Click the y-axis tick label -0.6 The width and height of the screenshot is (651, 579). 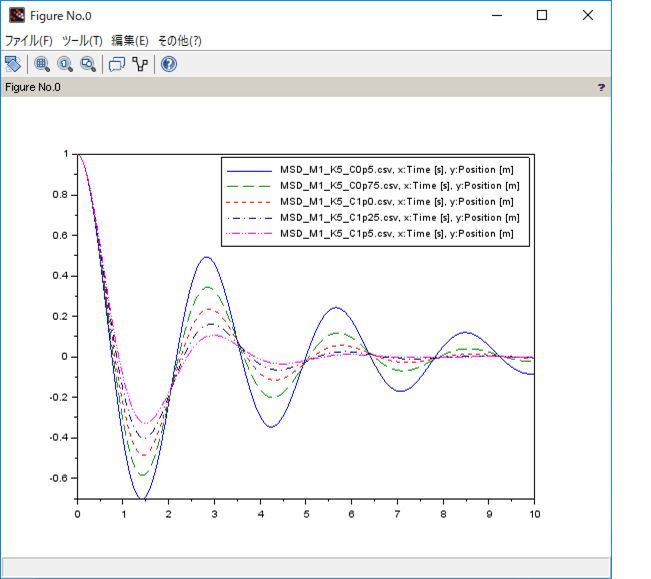click(59, 478)
